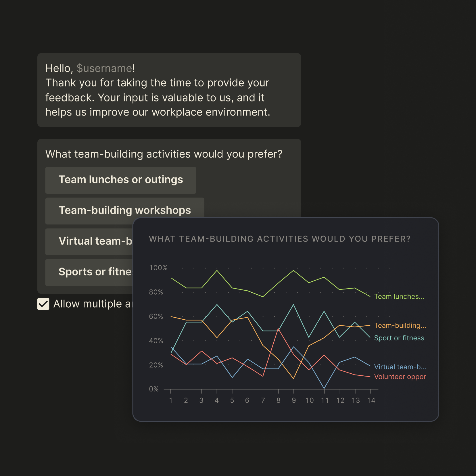Viewport: 476px width, 476px height.
Task: Click the Sport or fitness legend label
Action: (399, 338)
